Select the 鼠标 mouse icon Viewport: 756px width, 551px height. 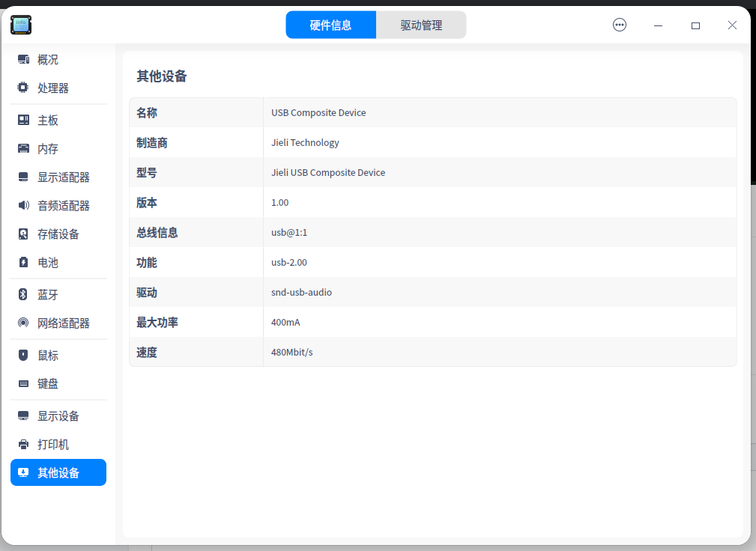click(23, 355)
